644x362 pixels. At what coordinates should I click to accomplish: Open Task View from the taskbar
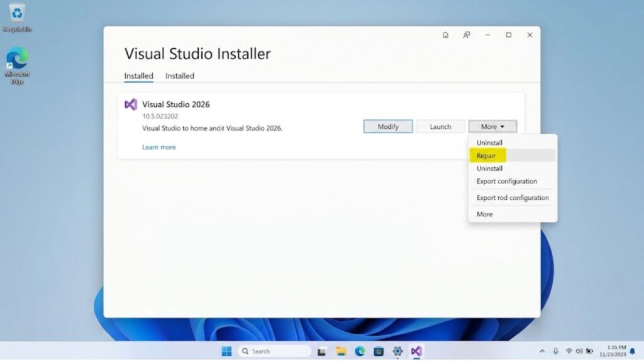[x=321, y=352]
